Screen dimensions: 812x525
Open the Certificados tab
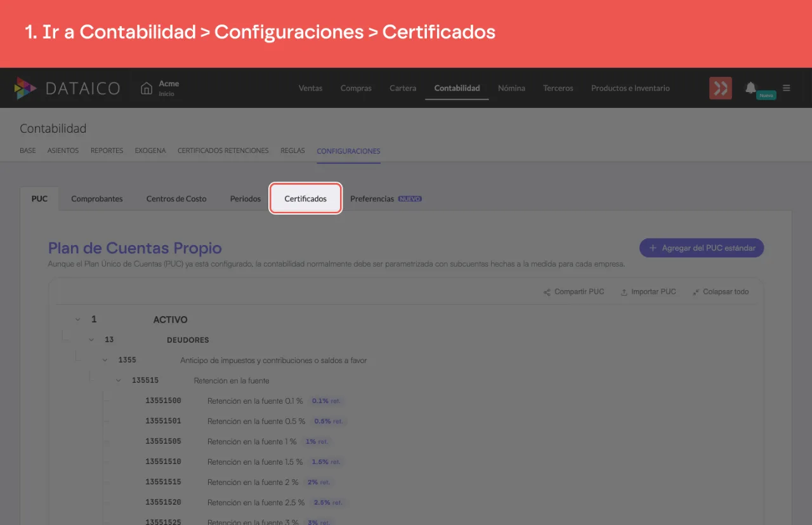[x=306, y=199]
